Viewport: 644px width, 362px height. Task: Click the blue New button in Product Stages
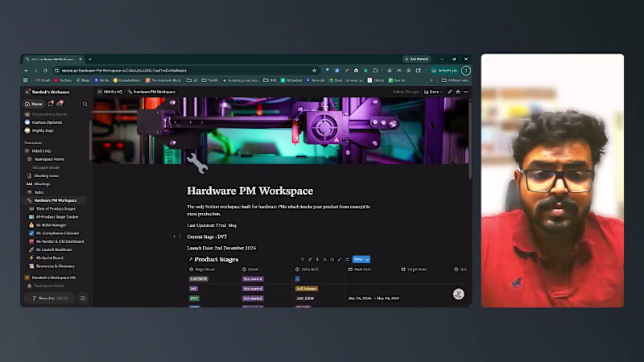click(x=358, y=259)
